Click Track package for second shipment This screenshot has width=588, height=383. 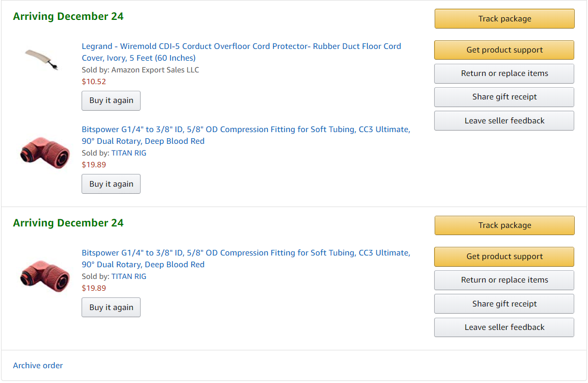click(x=504, y=225)
